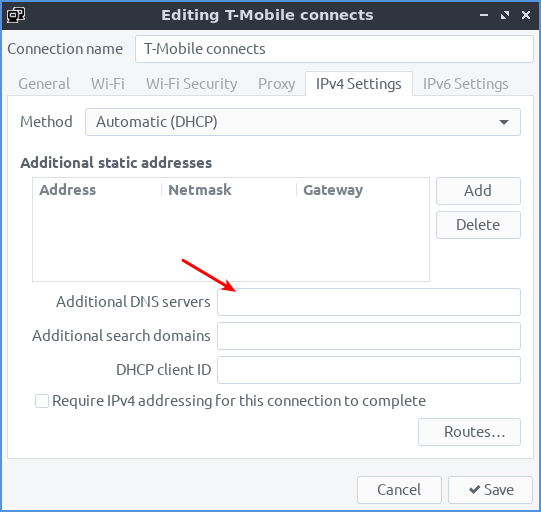Open the IPv6 Settings tab
541x512 pixels.
pos(465,84)
